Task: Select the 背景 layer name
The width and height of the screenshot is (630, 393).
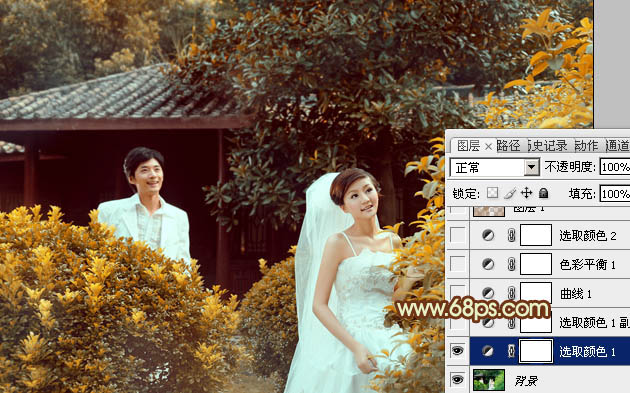Action: (526, 380)
